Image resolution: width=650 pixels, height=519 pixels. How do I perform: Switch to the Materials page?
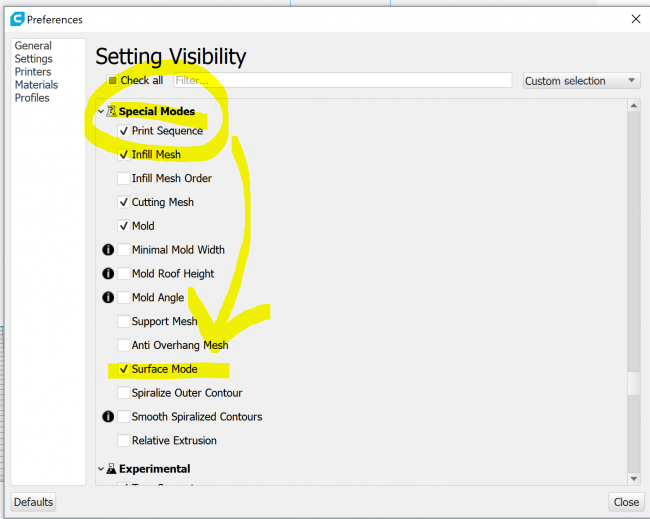(36, 85)
